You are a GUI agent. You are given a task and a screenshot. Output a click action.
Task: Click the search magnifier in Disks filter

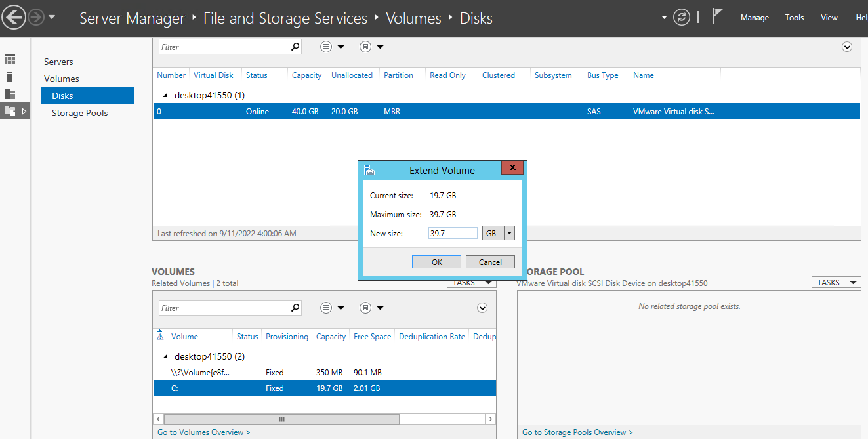295,47
